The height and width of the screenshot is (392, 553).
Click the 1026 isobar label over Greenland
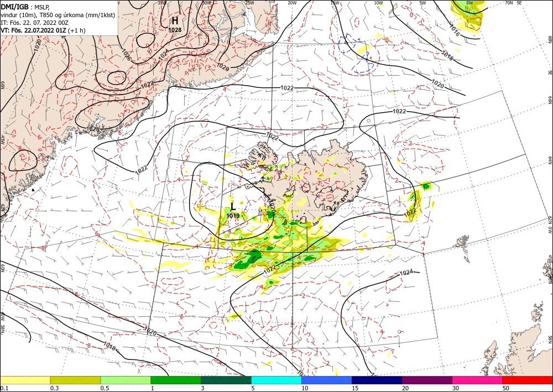127,54
